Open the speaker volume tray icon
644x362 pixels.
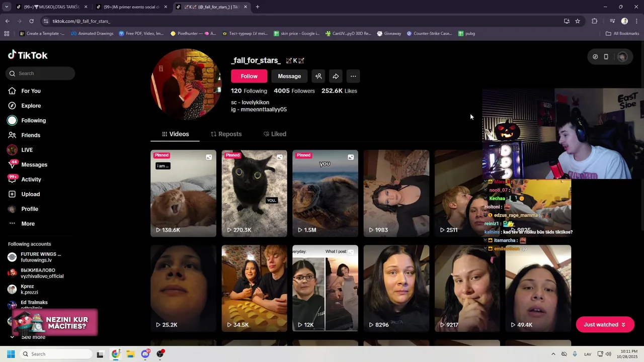click(x=608, y=354)
